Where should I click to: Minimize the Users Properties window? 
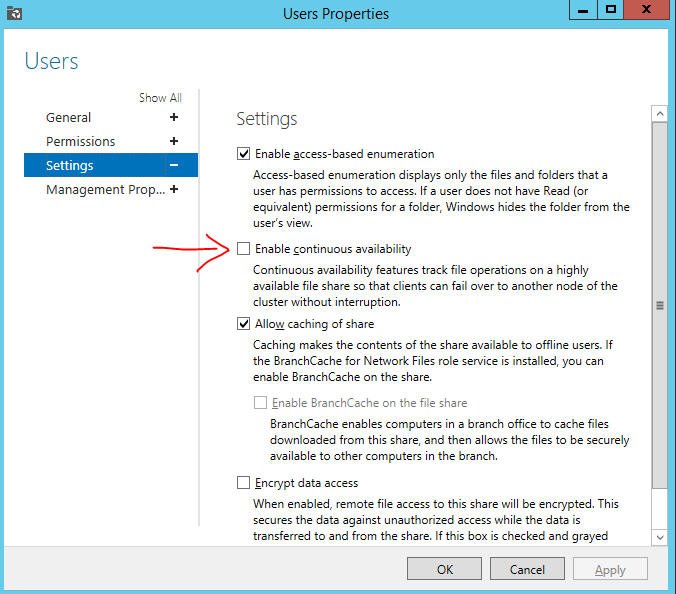[x=581, y=10]
